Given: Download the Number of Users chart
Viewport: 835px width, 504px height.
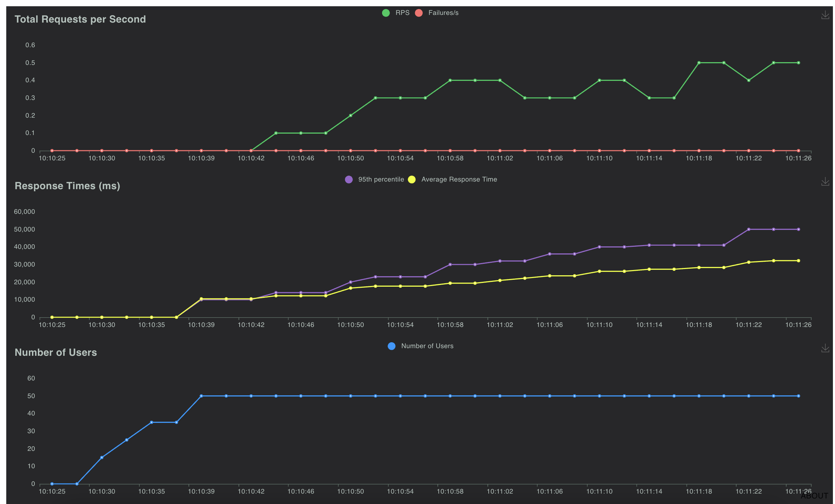Looking at the screenshot, I should click(x=825, y=348).
